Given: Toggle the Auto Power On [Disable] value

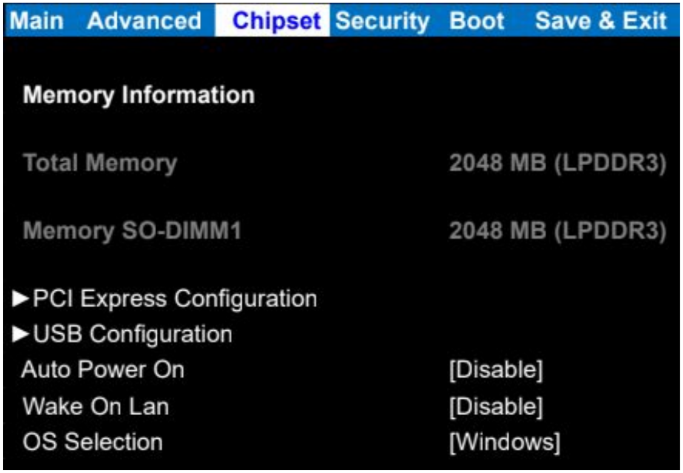Looking at the screenshot, I should [496, 370].
